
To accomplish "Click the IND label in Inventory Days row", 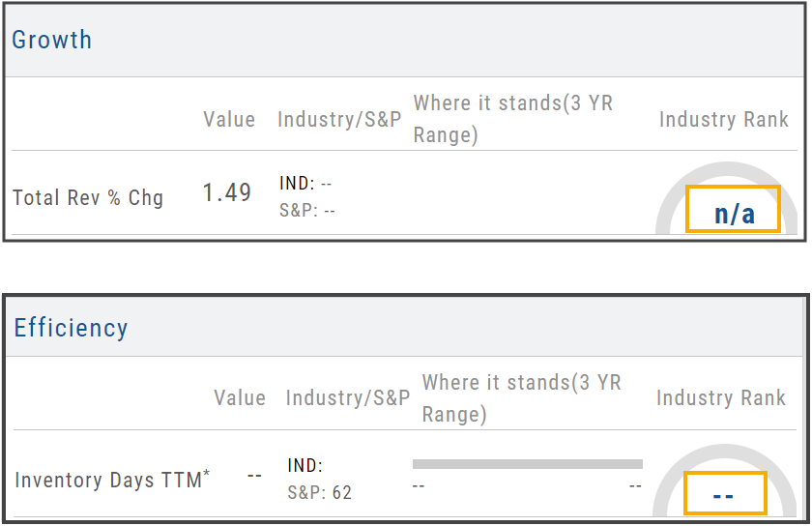I will point(305,466).
